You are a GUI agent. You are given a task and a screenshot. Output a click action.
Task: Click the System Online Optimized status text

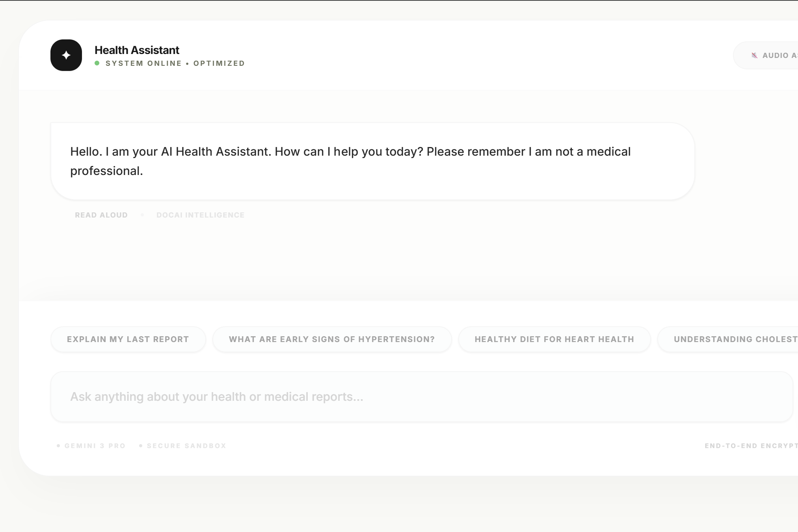pyautogui.click(x=175, y=63)
